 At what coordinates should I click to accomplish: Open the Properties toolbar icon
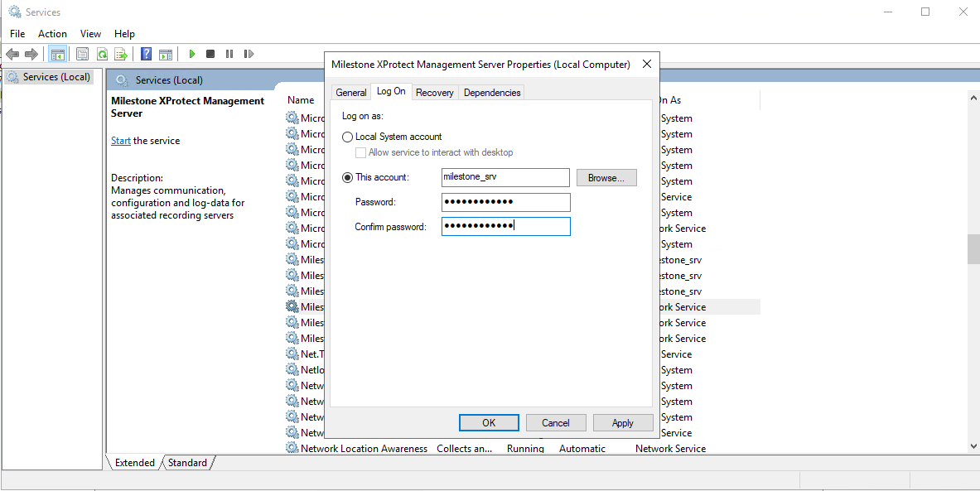tap(82, 53)
